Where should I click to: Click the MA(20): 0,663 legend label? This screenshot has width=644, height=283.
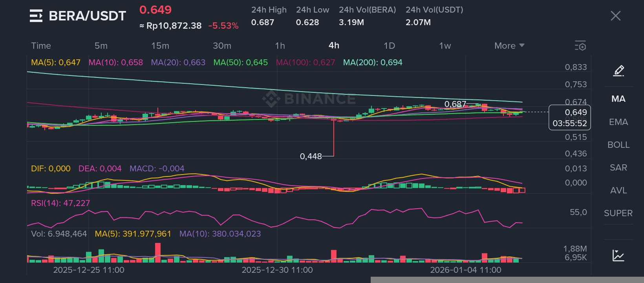coord(178,62)
